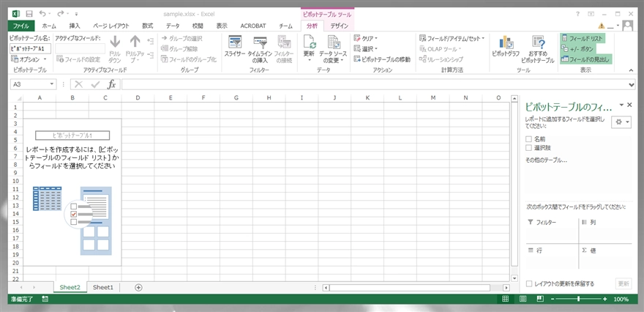
Task: Switch to the 数式 tab
Action: 147,26
